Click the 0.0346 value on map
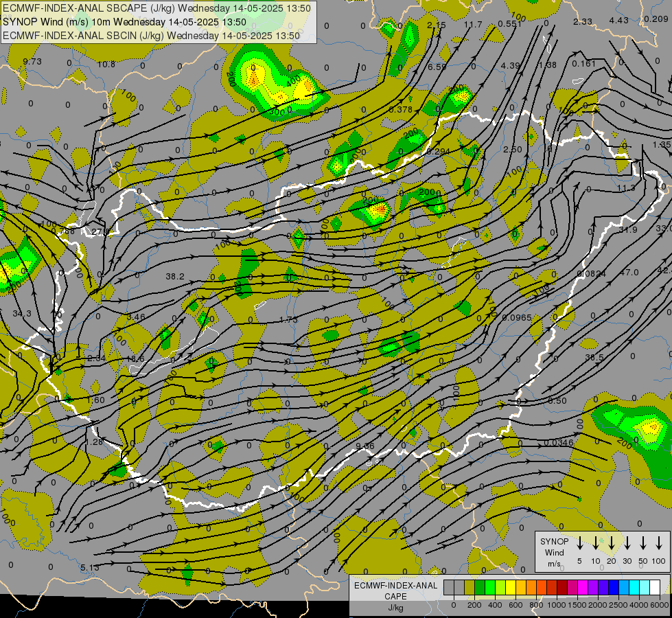Viewport: 672px width, 618px height. coord(559,443)
